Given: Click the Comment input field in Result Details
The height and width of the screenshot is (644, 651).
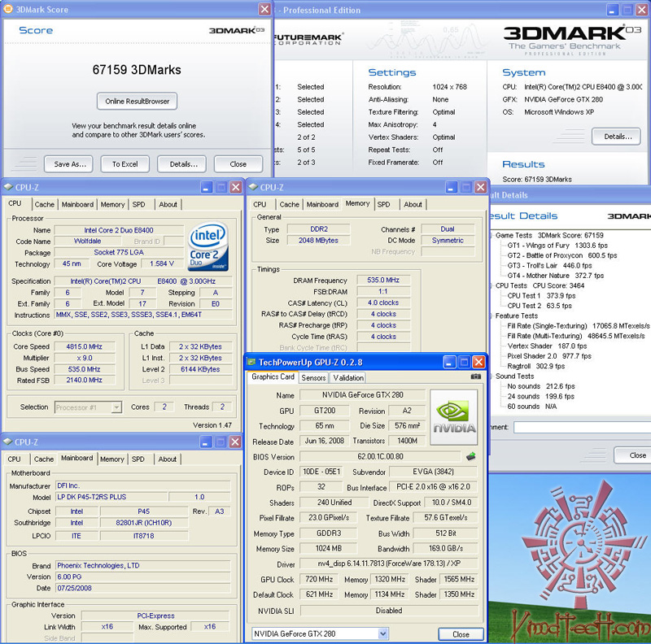Looking at the screenshot, I should [582, 427].
